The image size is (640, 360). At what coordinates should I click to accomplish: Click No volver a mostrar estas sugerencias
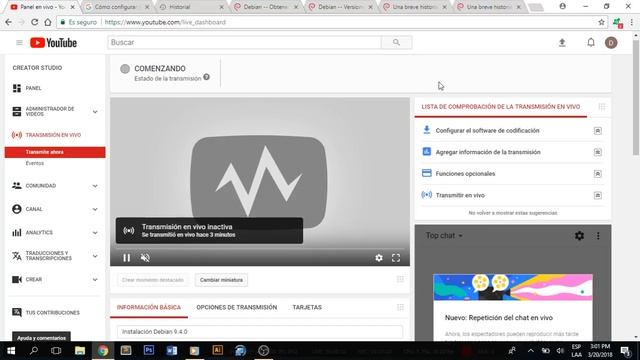tap(513, 213)
